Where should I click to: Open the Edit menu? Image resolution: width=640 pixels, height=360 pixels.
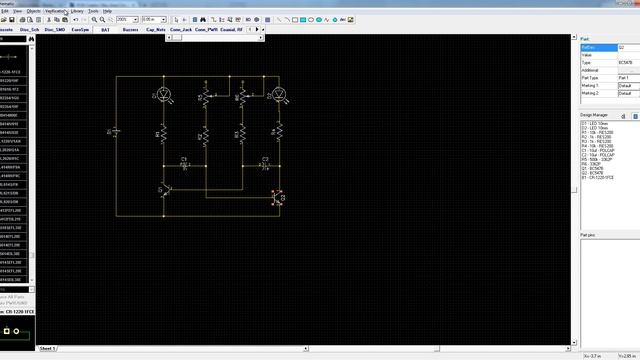pyautogui.click(x=4, y=11)
